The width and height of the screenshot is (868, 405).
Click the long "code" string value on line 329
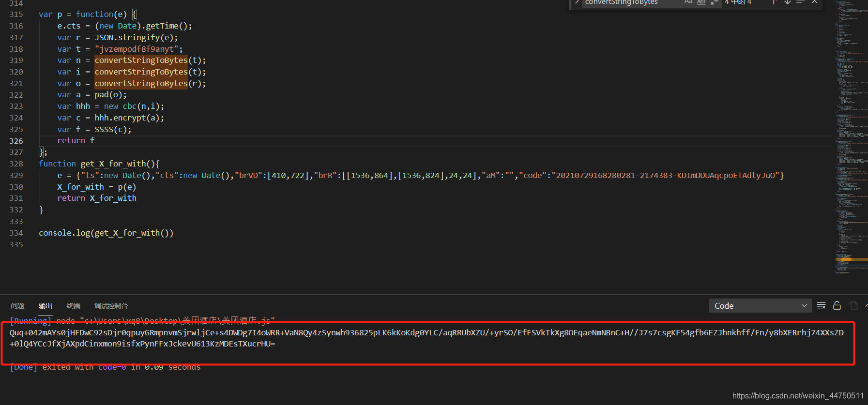click(666, 175)
